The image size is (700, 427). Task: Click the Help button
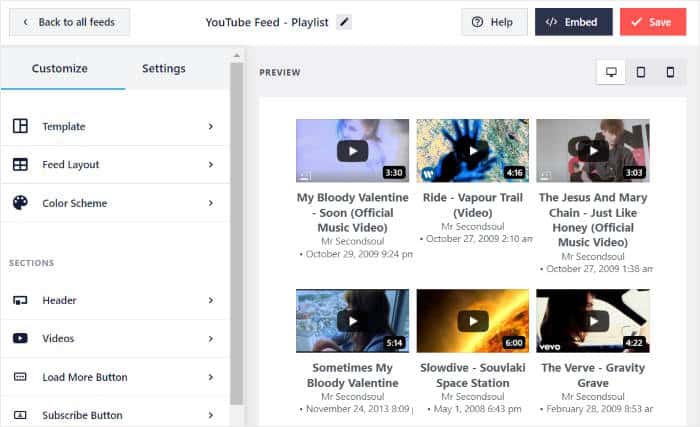pyautogui.click(x=494, y=22)
